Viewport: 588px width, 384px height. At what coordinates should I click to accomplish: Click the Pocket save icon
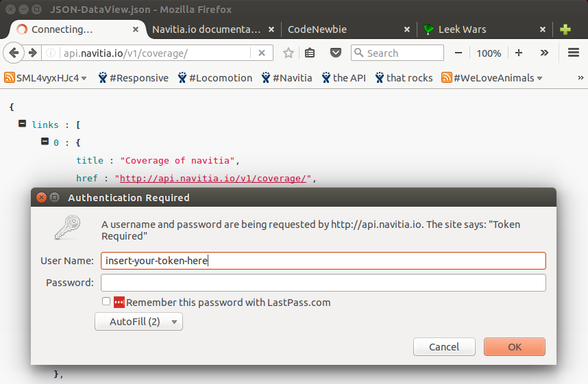pyautogui.click(x=336, y=53)
